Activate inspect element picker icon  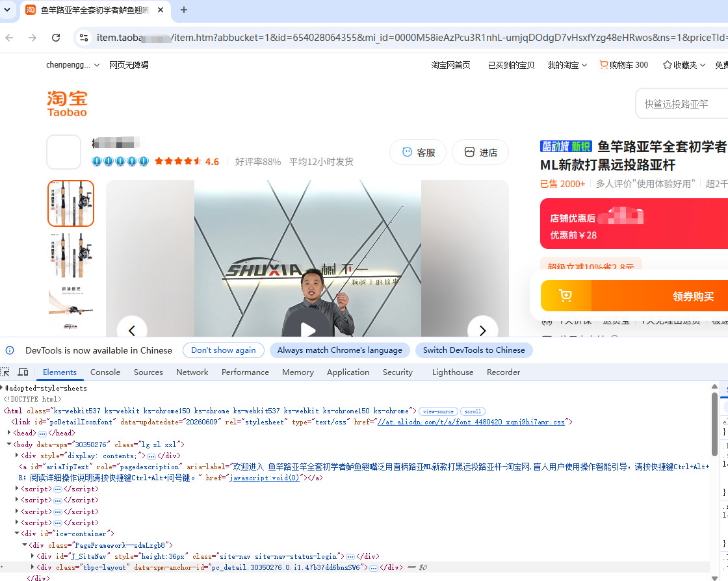(5, 372)
